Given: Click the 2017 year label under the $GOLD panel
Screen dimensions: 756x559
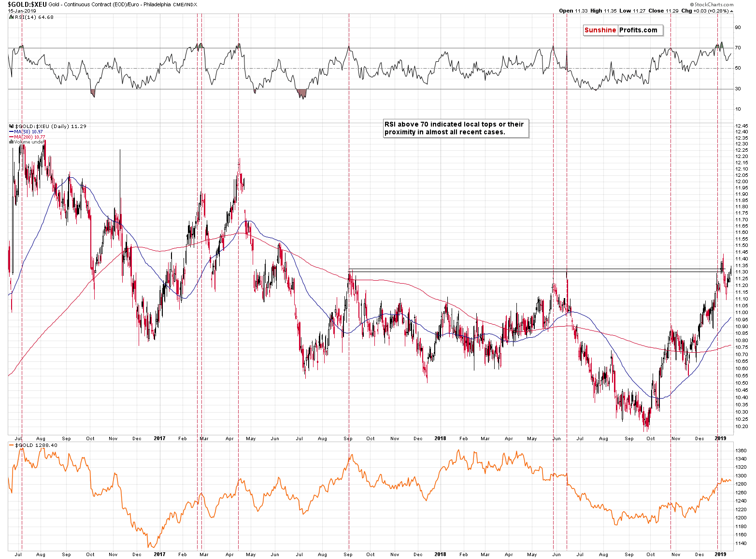Looking at the screenshot, I should [x=159, y=555].
